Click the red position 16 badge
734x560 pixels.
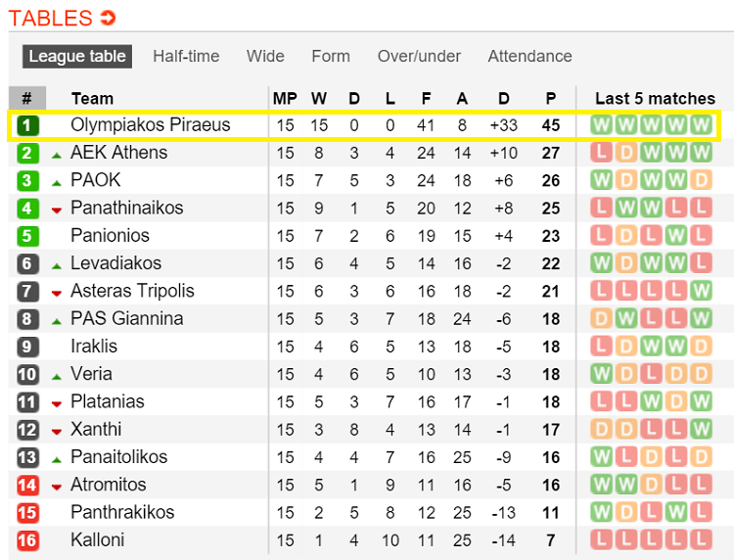27,539
